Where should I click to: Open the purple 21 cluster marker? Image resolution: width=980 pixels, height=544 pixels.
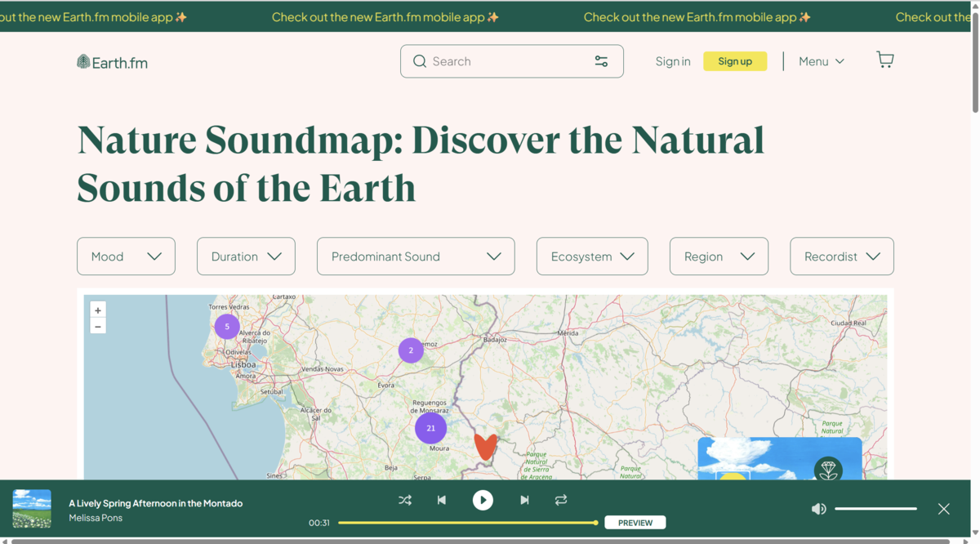click(x=430, y=427)
